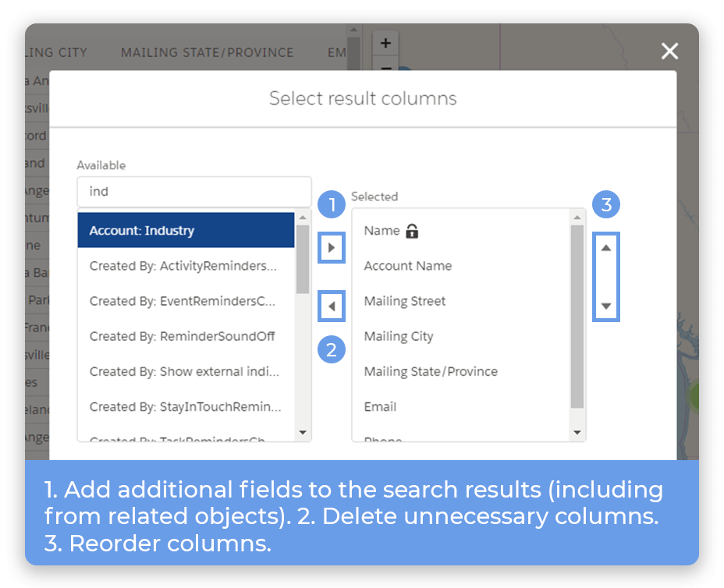Select Name in Selected list
Image resolution: width=724 pixels, height=588 pixels.
tap(461, 230)
